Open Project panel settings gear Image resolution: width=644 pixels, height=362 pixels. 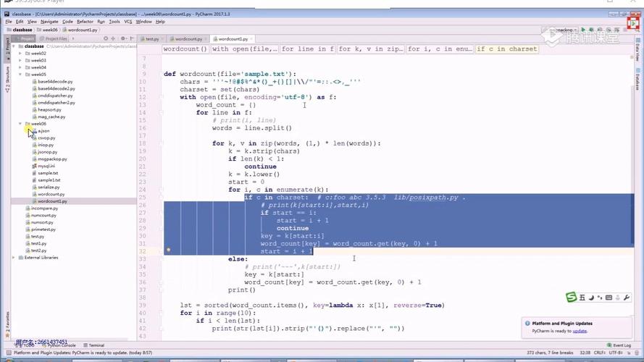(123, 38)
